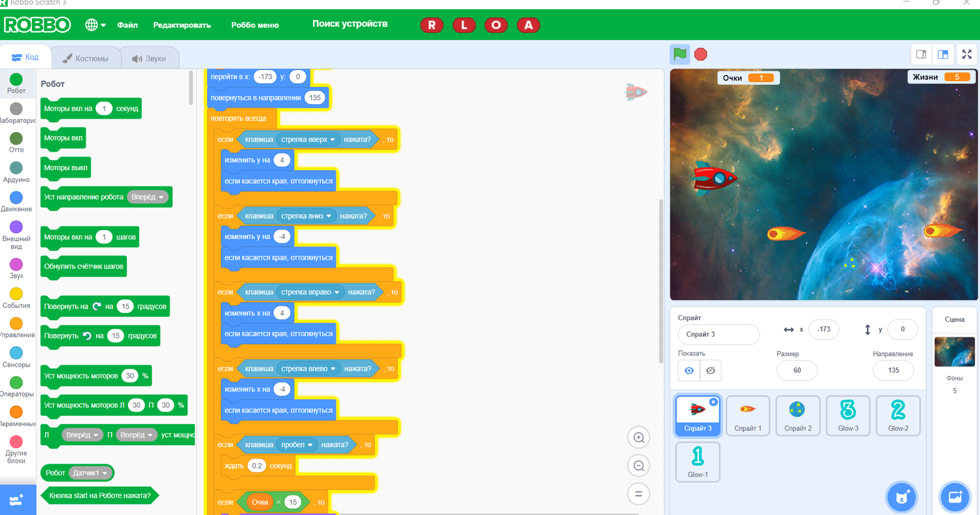Click the sprite x coordinate field

[824, 329]
